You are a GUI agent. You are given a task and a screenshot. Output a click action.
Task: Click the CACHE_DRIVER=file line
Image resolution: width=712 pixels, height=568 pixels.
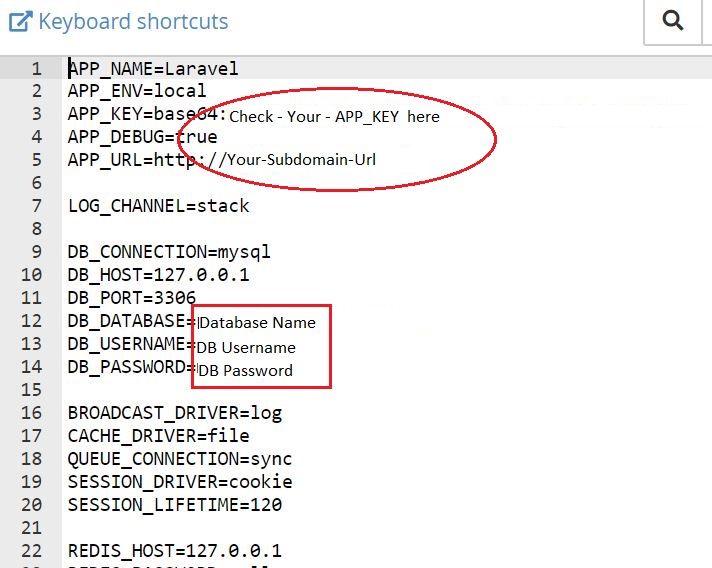coord(158,436)
